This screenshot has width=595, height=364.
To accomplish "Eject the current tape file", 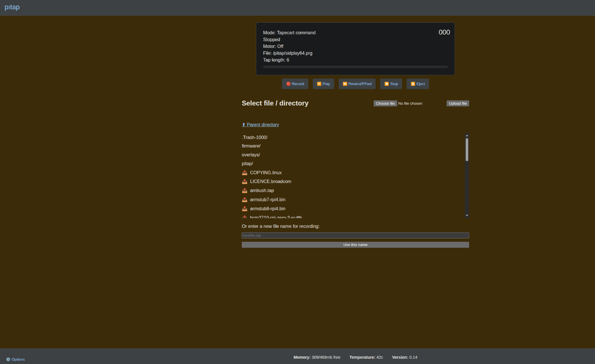I will [418, 84].
